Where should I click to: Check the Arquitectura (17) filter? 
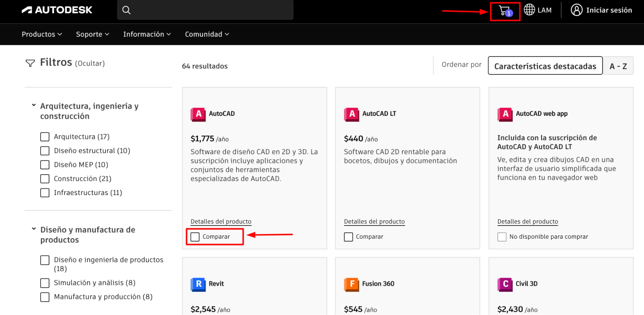(45, 137)
